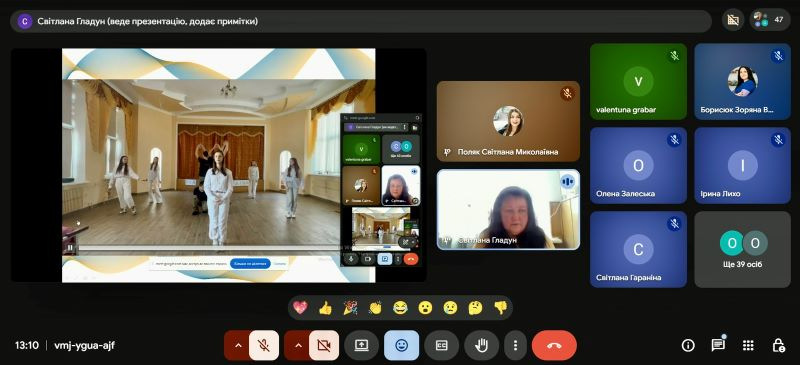Turn on closed captions
800x365 pixels.
point(441,346)
